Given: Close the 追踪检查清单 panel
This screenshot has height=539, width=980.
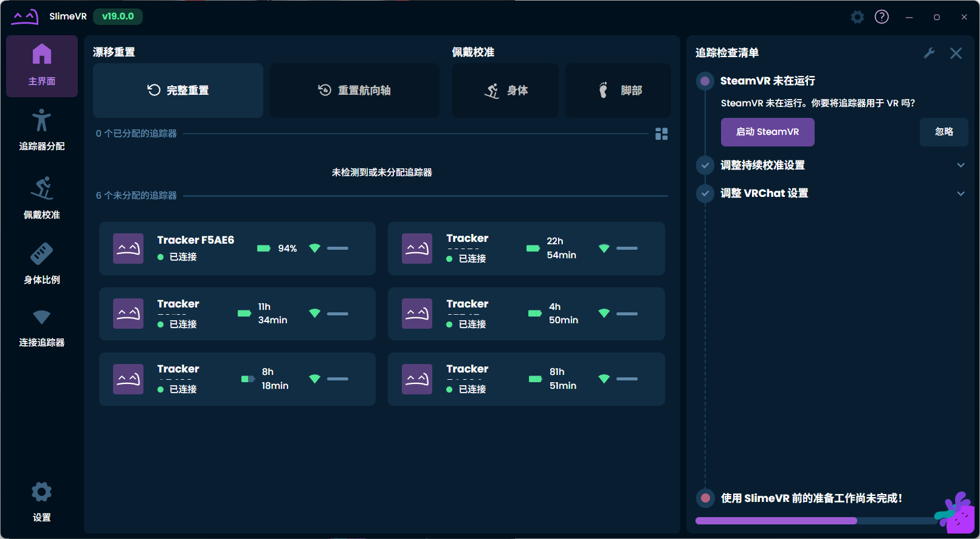Looking at the screenshot, I should (956, 53).
